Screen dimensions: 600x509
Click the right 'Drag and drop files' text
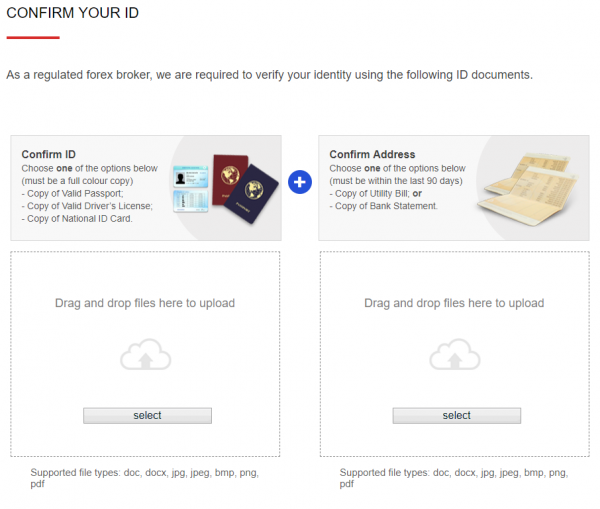[454, 303]
